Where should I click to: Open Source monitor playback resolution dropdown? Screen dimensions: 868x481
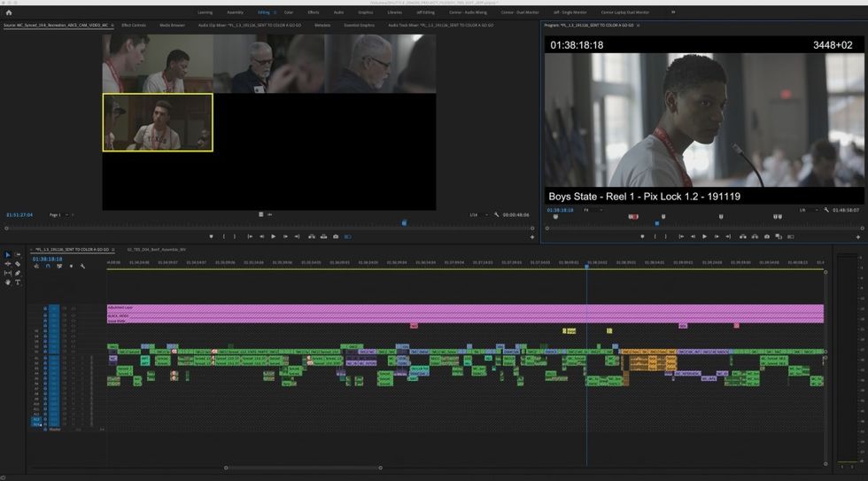tap(477, 214)
